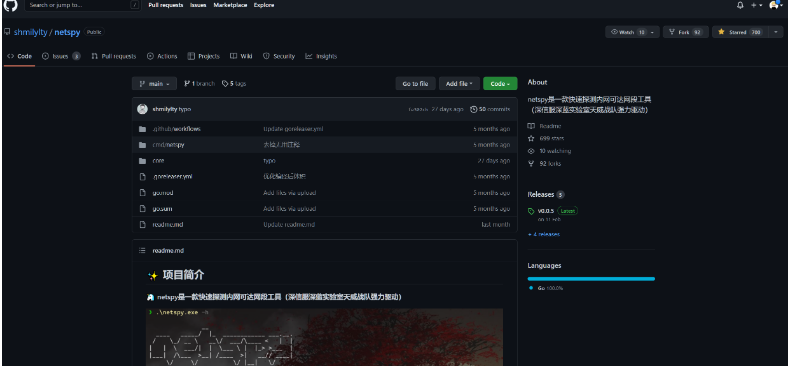789x366 pixels.
Task: Open Issues in the top navigation
Action: pos(198,5)
